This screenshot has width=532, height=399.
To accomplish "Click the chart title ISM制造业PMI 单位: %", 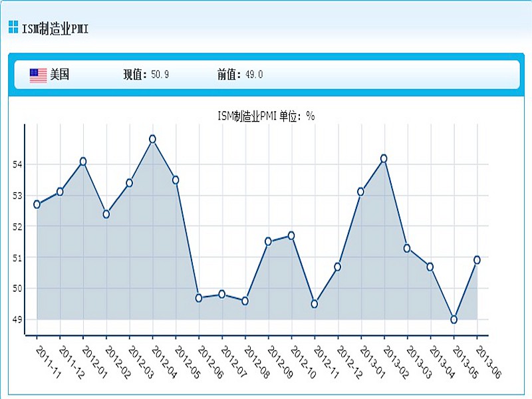I will (266, 116).
